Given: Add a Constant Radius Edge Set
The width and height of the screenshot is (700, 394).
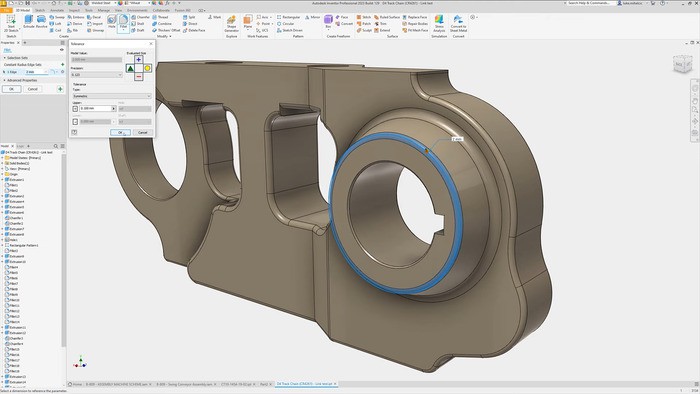Looking at the screenshot, I should pyautogui.click(x=62, y=65).
